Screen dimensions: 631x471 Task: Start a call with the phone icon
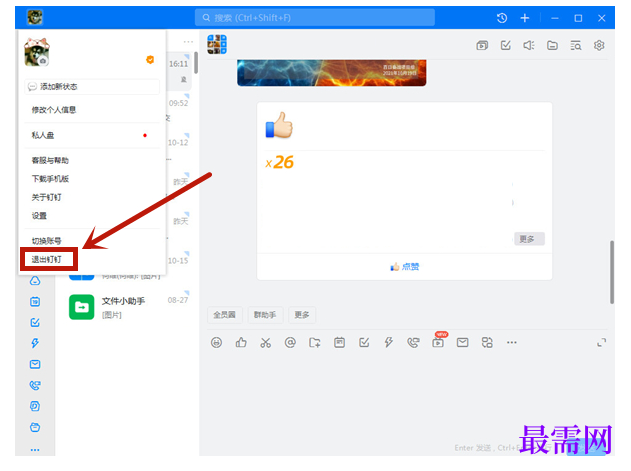(413, 343)
